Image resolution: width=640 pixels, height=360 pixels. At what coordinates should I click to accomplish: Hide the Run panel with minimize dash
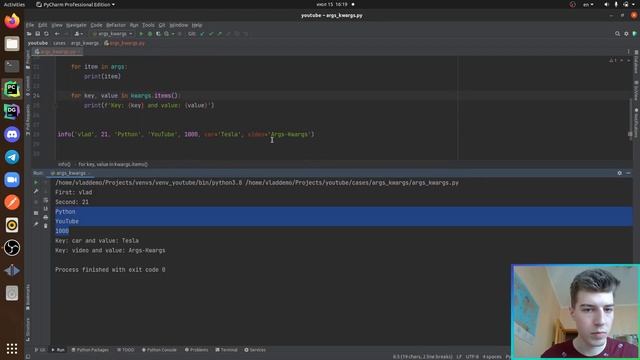click(x=628, y=173)
